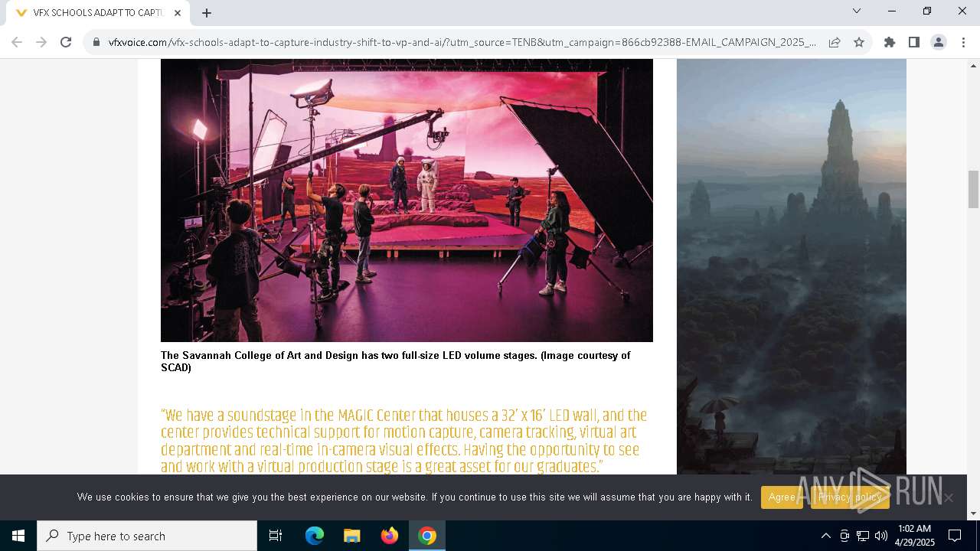This screenshot has height=551, width=980.
Task: Dismiss the cookie banner with the X
Action: coord(949,497)
